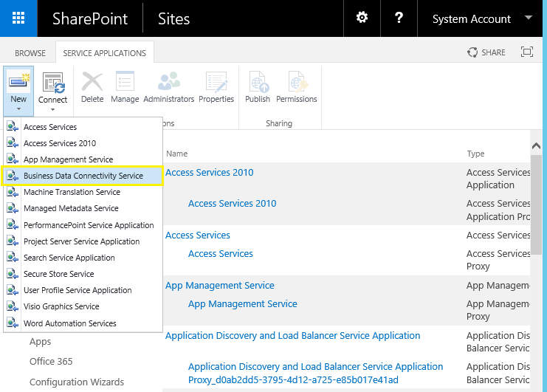Open Configuration Wizards in left navigation
Image resolution: width=547 pixels, height=392 pixels.
[x=77, y=382]
